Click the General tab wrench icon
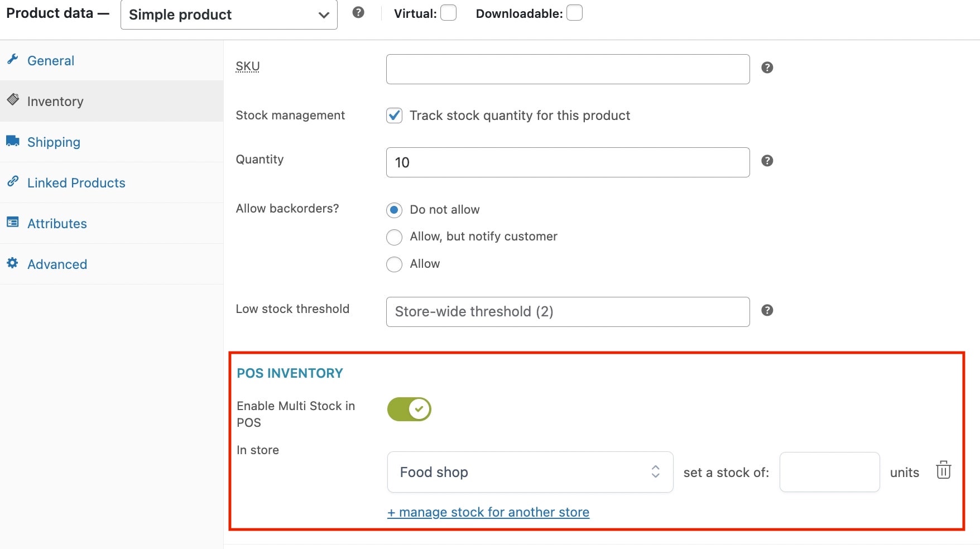The image size is (980, 549). 12,59
